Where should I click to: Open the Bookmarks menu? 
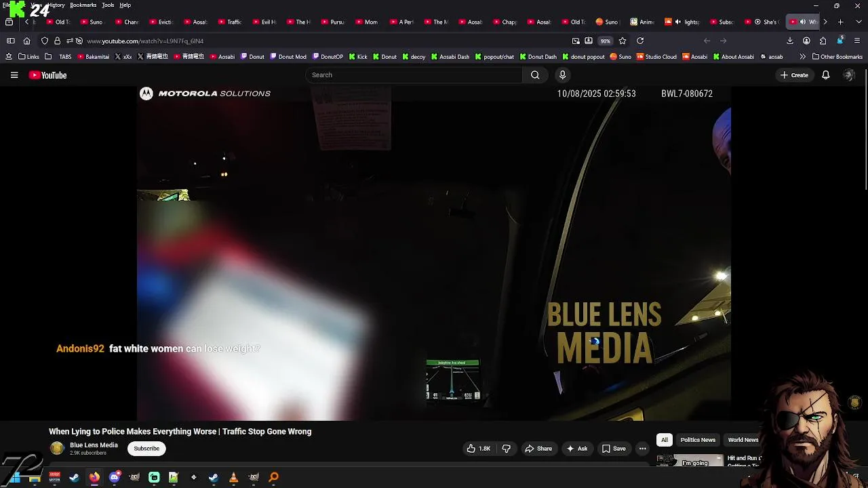pyautogui.click(x=83, y=5)
